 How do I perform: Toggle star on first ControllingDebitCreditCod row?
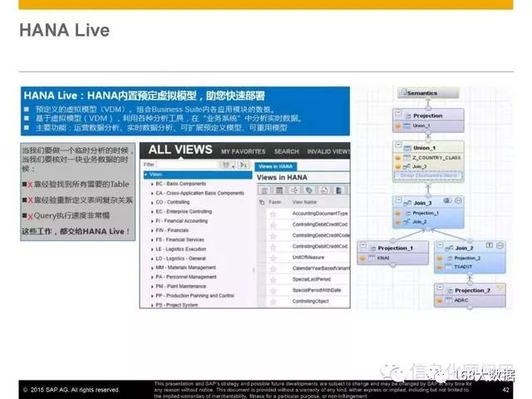[273, 225]
